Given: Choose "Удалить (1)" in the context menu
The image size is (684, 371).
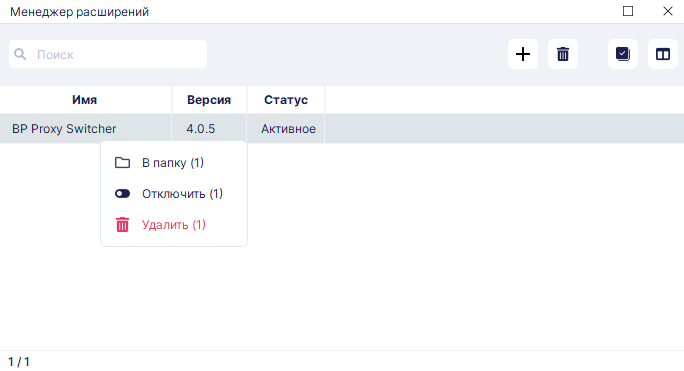Looking at the screenshot, I should pyautogui.click(x=174, y=225).
